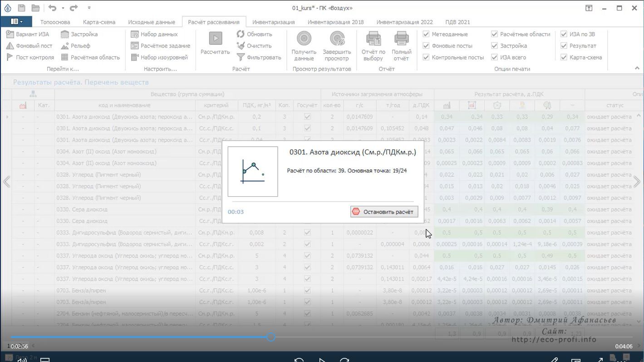Switch to the Карта-схема tab

99,22
